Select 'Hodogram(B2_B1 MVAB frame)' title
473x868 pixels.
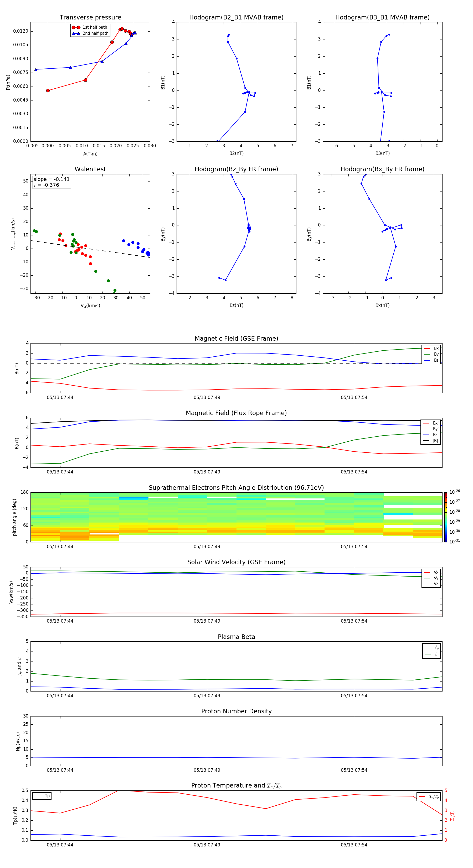236,18
